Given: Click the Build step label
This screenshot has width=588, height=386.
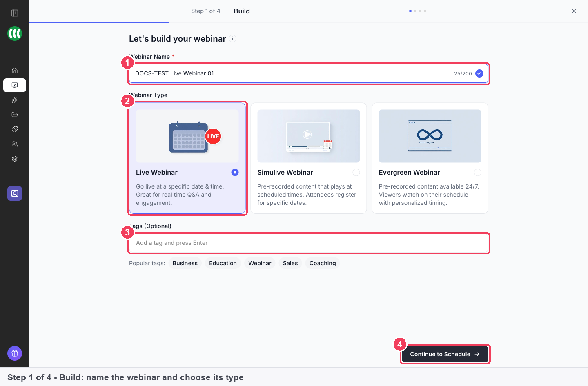Looking at the screenshot, I should pyautogui.click(x=242, y=11).
